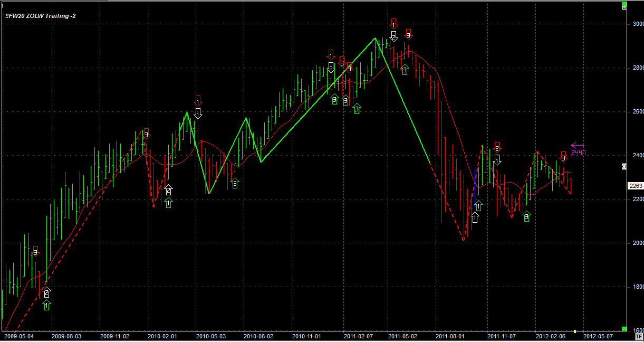Click the green square in top-right chart corner

(624, 7)
